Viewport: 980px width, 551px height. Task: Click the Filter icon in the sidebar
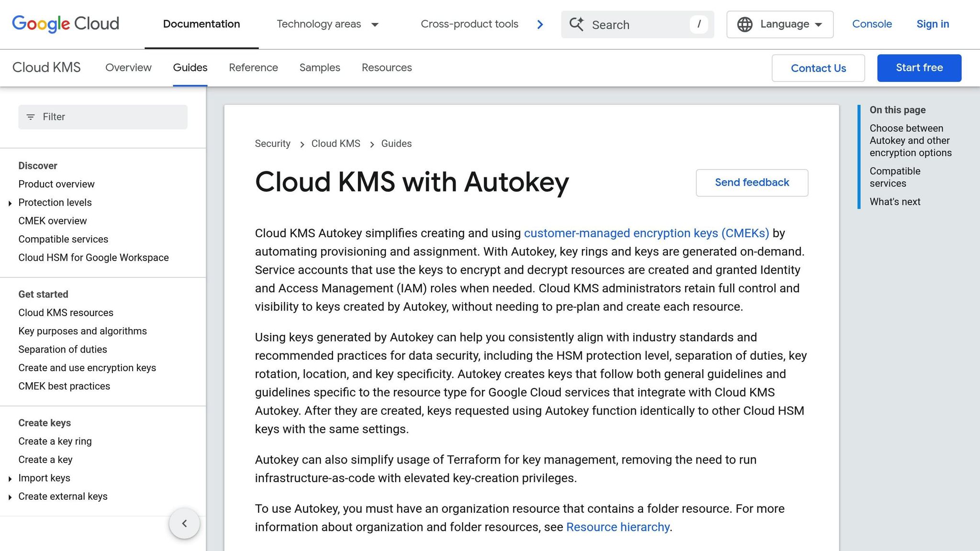31,117
